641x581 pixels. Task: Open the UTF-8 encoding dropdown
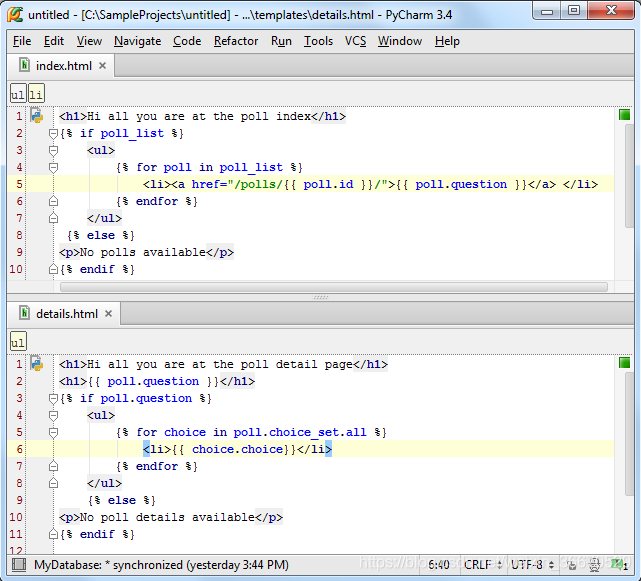(x=532, y=565)
